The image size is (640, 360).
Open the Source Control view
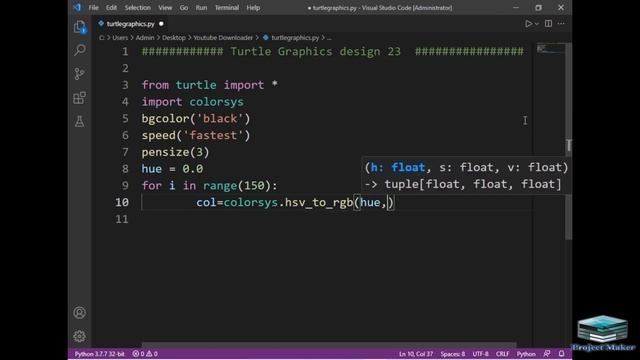80,73
